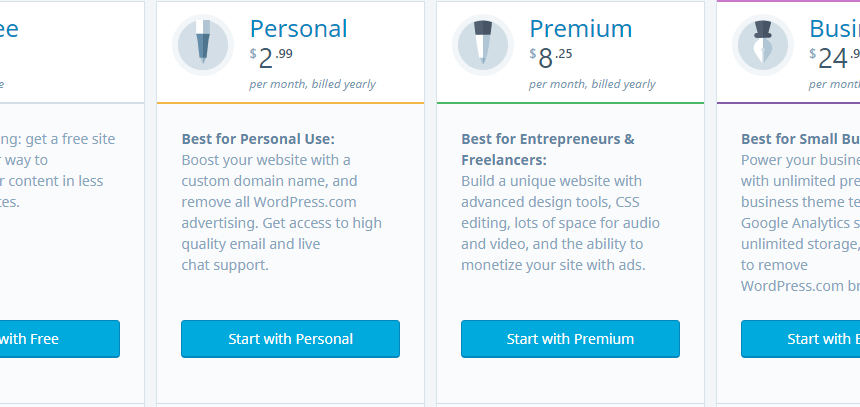Click the Personal plan pen icon
The width and height of the screenshot is (860, 407).
point(203,45)
